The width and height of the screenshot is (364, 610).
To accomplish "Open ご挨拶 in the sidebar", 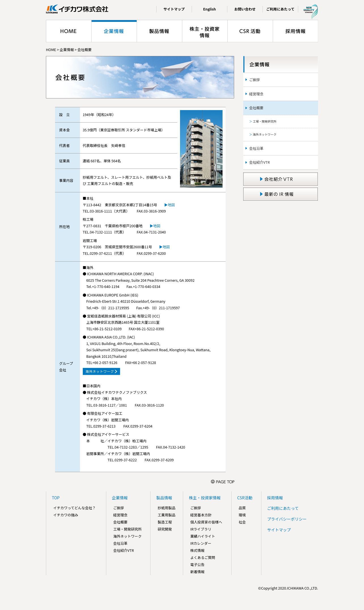I will (x=281, y=80).
